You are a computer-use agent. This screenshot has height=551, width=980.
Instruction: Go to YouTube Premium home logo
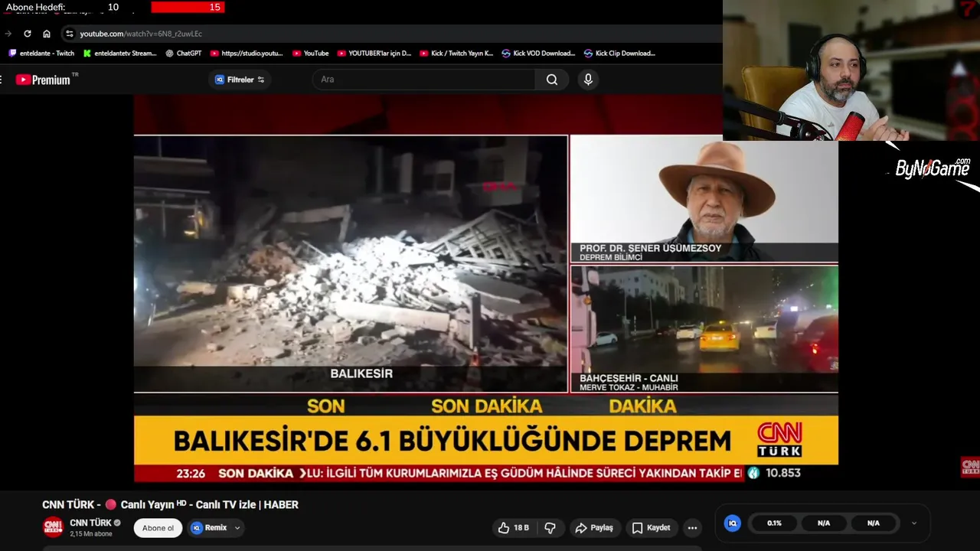click(46, 80)
